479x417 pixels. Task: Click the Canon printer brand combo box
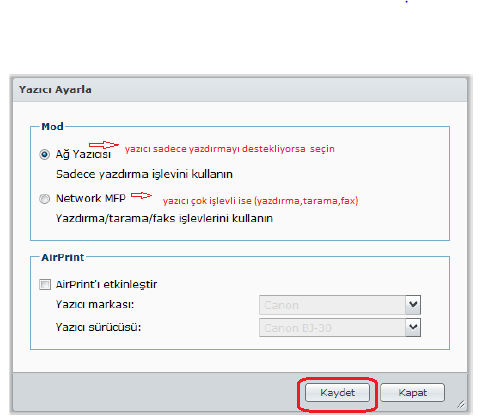(340, 305)
